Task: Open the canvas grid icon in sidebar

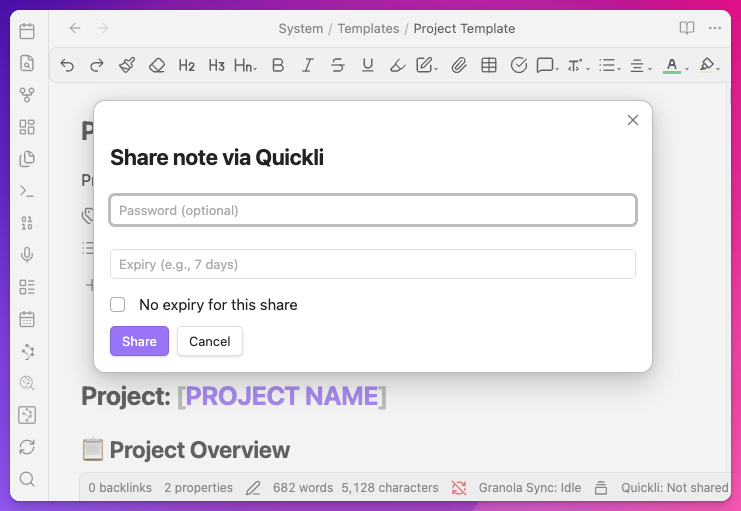Action: [x=27, y=127]
